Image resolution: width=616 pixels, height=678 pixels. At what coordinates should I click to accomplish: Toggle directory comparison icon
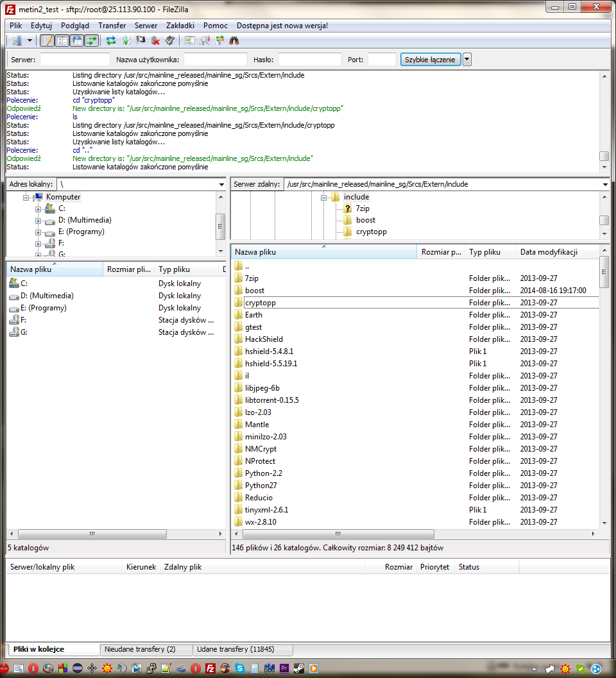pos(205,40)
